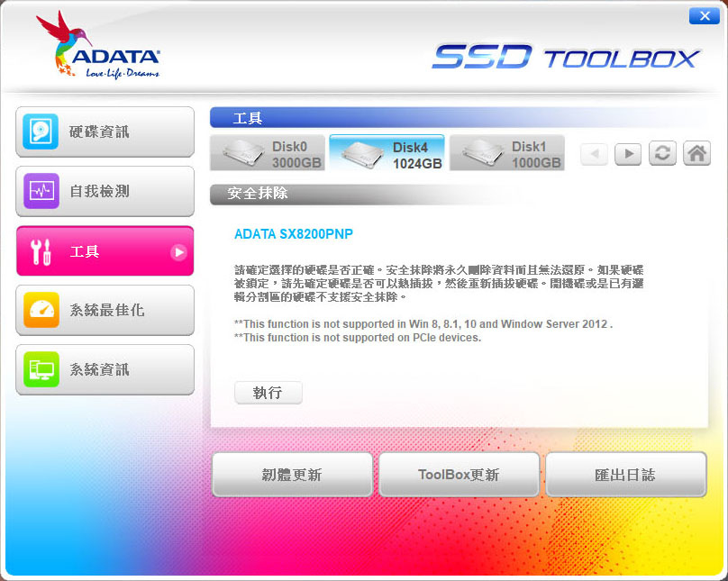Viewport: 728px width, 581px height.
Task: Open the 系統最佳化 system optimization section
Action: 105,310
